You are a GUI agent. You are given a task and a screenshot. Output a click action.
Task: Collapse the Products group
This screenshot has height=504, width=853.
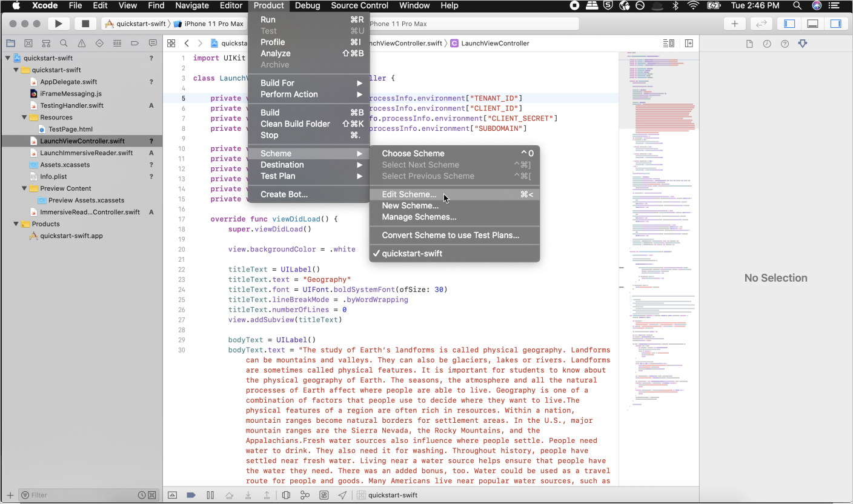click(16, 224)
